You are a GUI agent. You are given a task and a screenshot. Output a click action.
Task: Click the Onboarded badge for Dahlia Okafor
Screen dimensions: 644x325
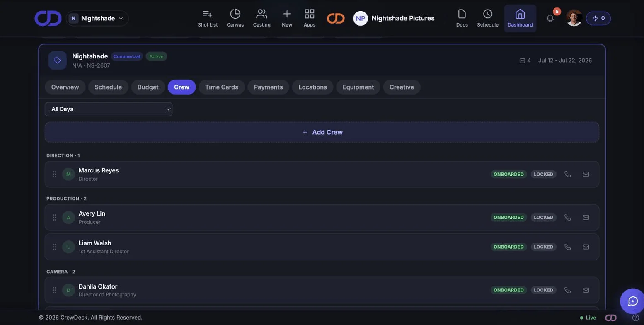click(508, 290)
